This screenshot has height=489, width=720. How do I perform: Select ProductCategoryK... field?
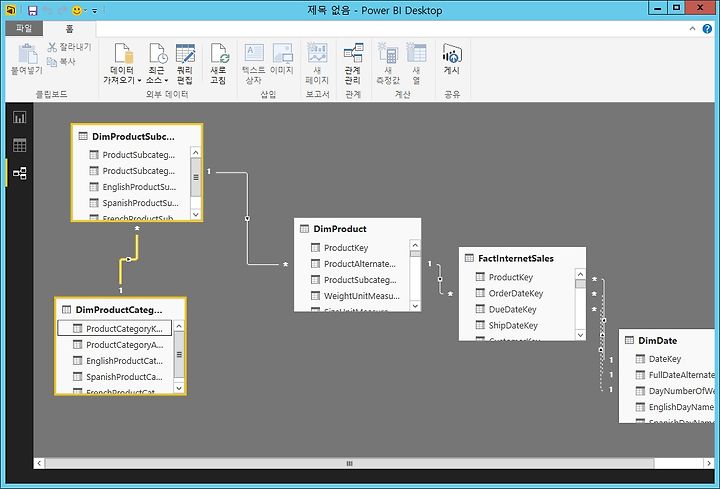click(115, 328)
